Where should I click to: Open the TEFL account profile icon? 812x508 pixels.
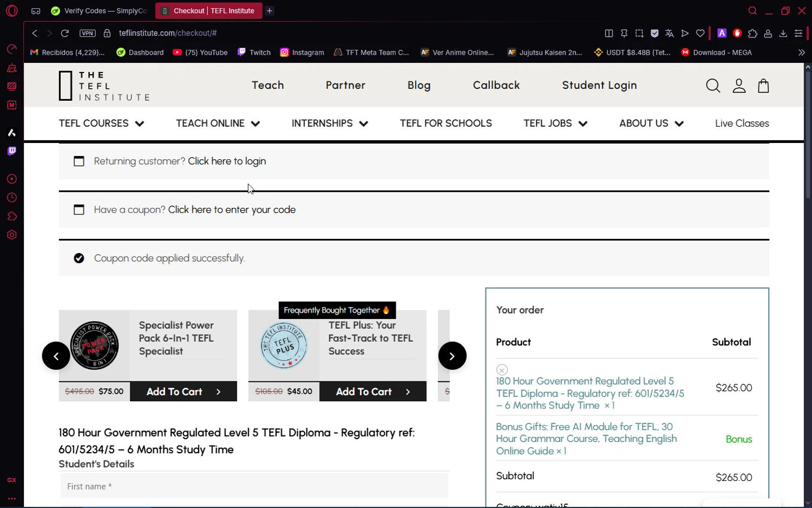click(x=739, y=86)
